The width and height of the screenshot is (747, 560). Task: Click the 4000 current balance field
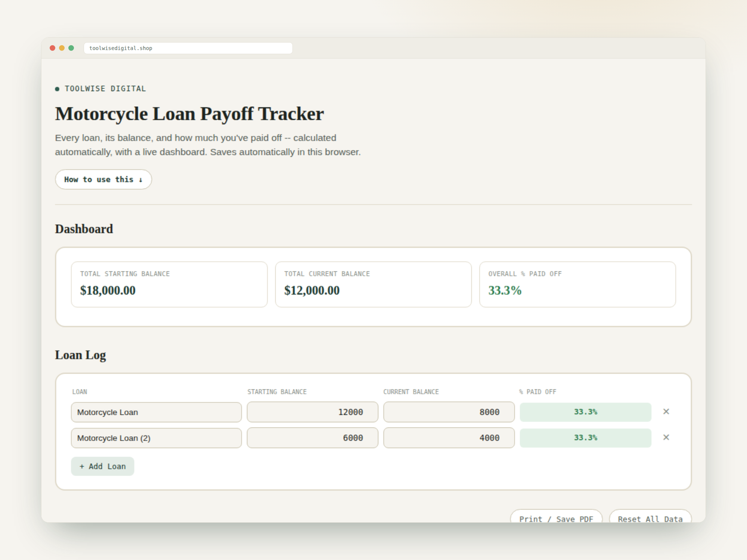[449, 438]
